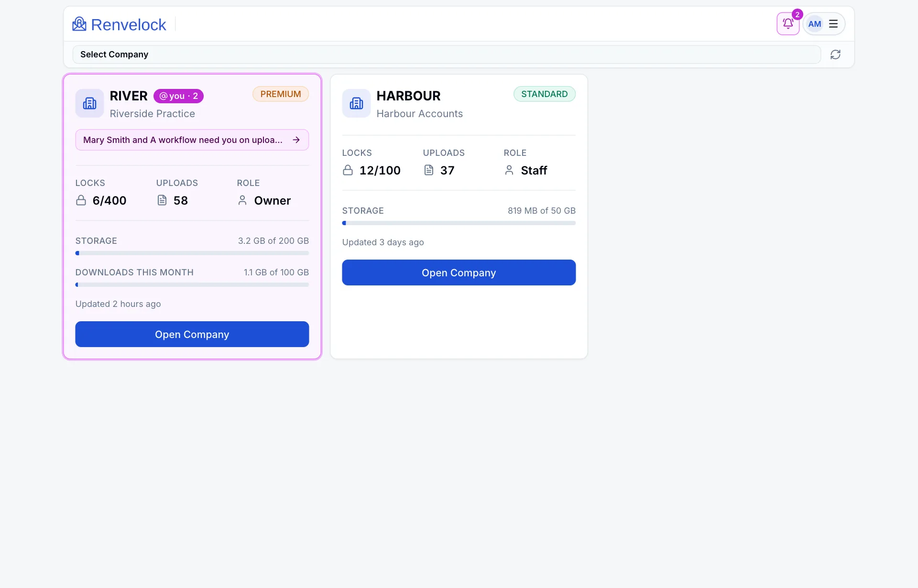Click the 819 MB of 50 GB text
Screen dimensions: 918x588
tap(542, 211)
